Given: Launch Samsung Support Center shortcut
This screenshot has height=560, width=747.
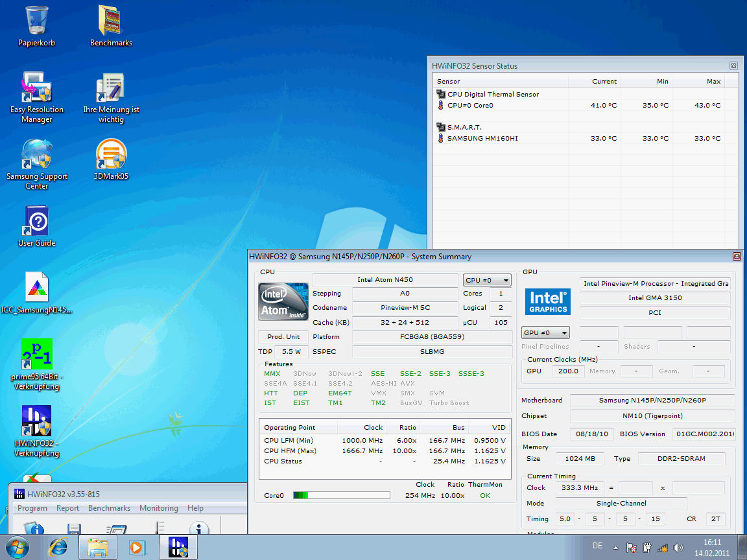Looking at the screenshot, I should coord(37,164).
